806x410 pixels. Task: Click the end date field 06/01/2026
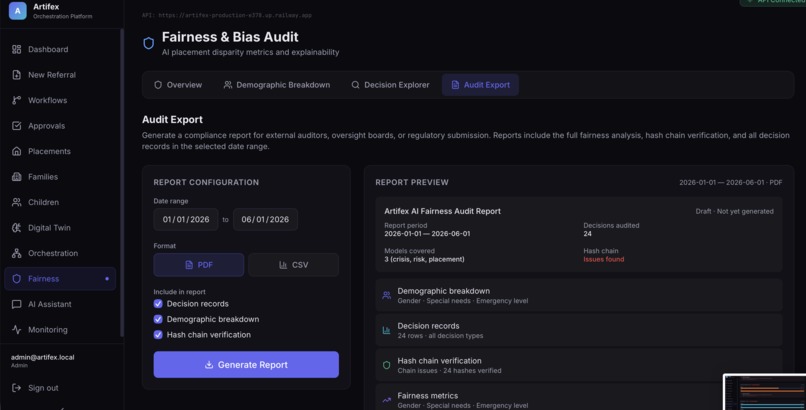click(x=265, y=219)
